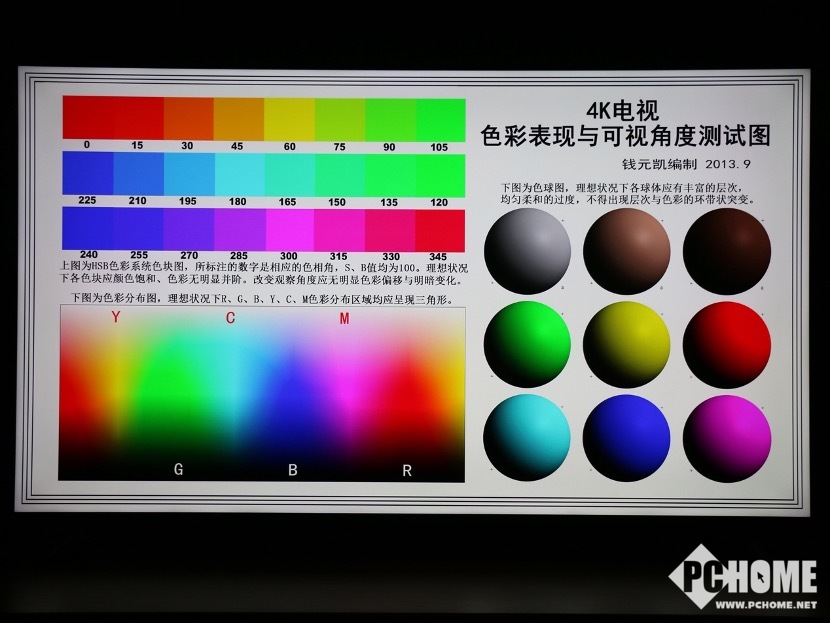Click the '钱元凯编制 2013.9' credit line
This screenshot has width=830, height=624.
pyautogui.click(x=687, y=164)
